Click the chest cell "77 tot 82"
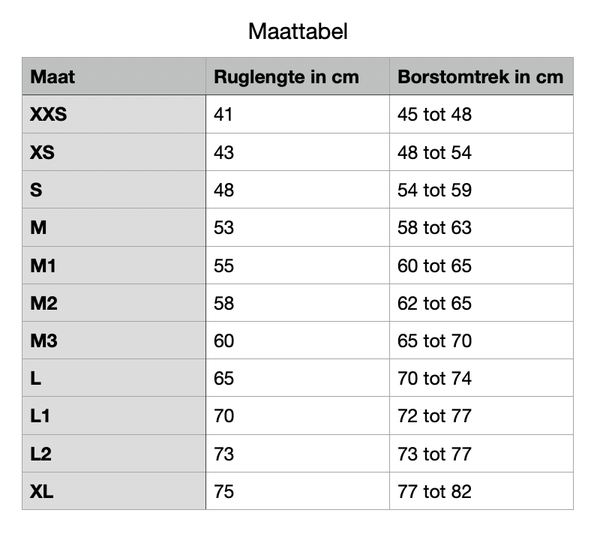This screenshot has height=540, width=600. (x=434, y=492)
